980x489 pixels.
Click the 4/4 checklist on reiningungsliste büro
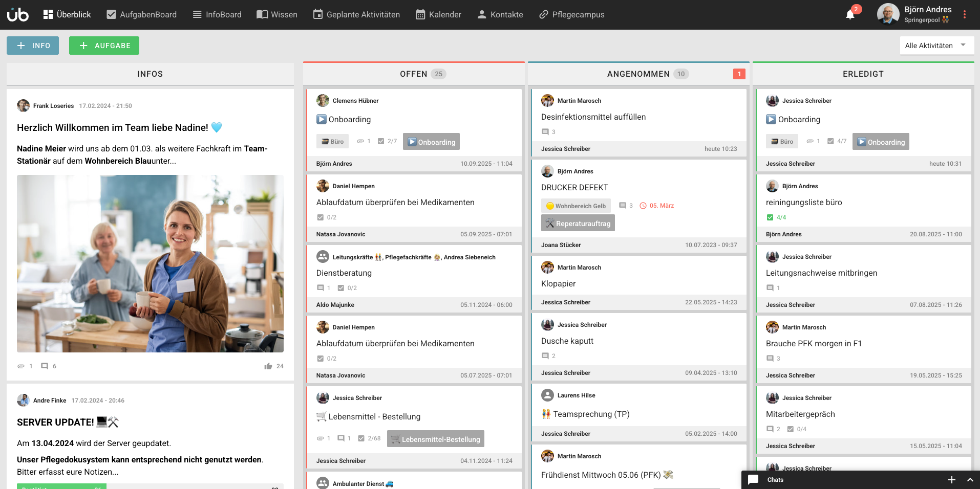[x=776, y=217]
